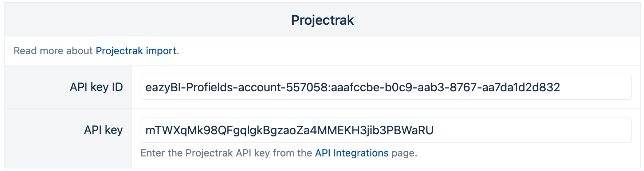Image resolution: width=644 pixels, height=171 pixels.
Task: Click the "API key ID" field label
Action: (96, 87)
